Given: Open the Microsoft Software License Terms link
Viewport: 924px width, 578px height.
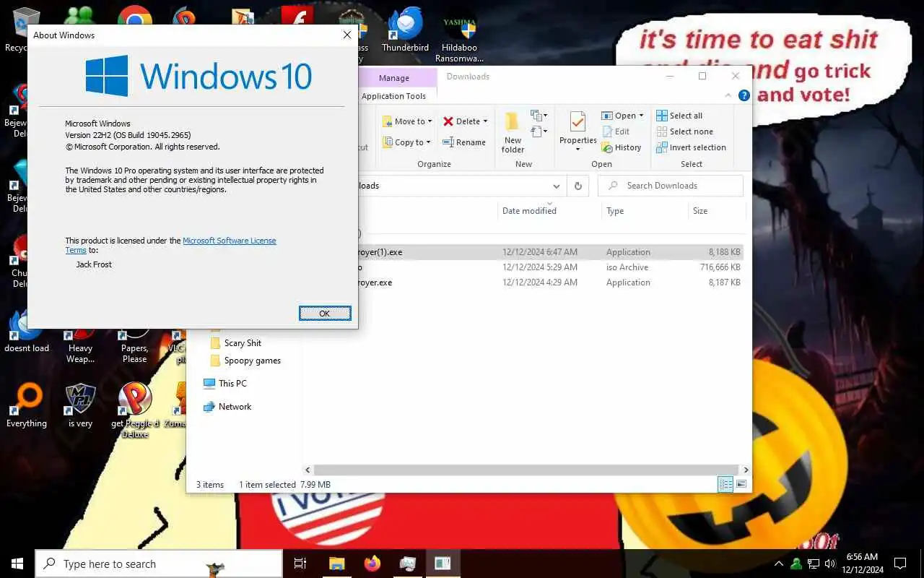Looking at the screenshot, I should pyautogui.click(x=229, y=241).
